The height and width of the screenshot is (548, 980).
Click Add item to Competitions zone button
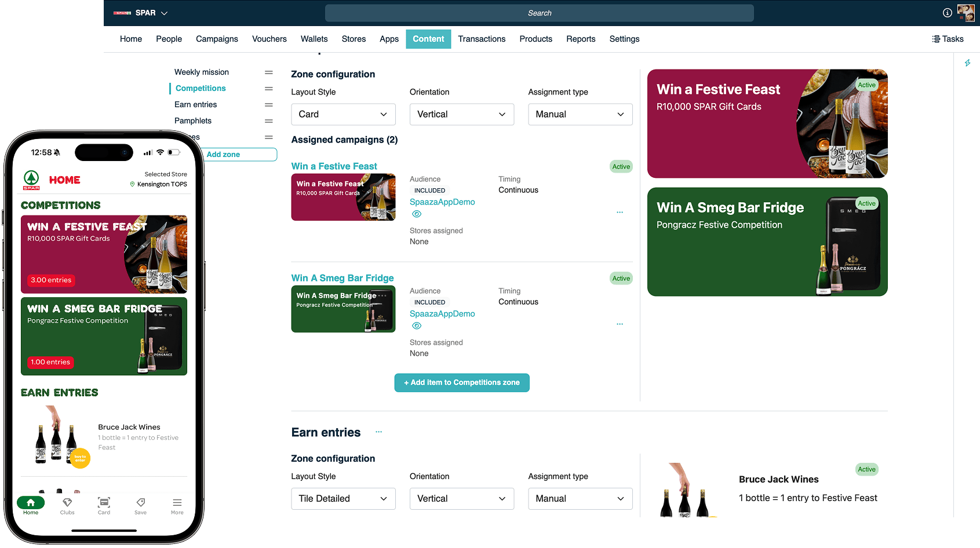(462, 383)
